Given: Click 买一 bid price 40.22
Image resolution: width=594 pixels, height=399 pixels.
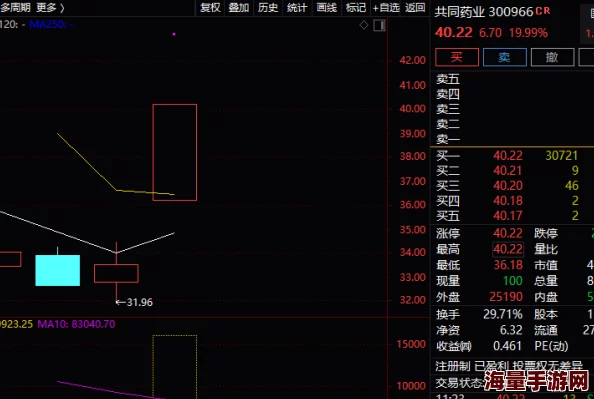Looking at the screenshot, I should [508, 155].
